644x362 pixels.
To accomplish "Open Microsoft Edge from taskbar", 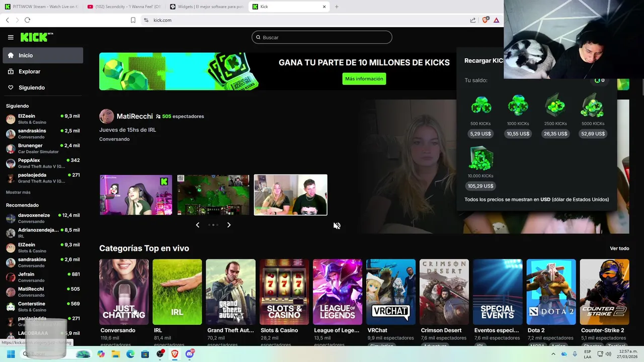I will click(x=130, y=354).
